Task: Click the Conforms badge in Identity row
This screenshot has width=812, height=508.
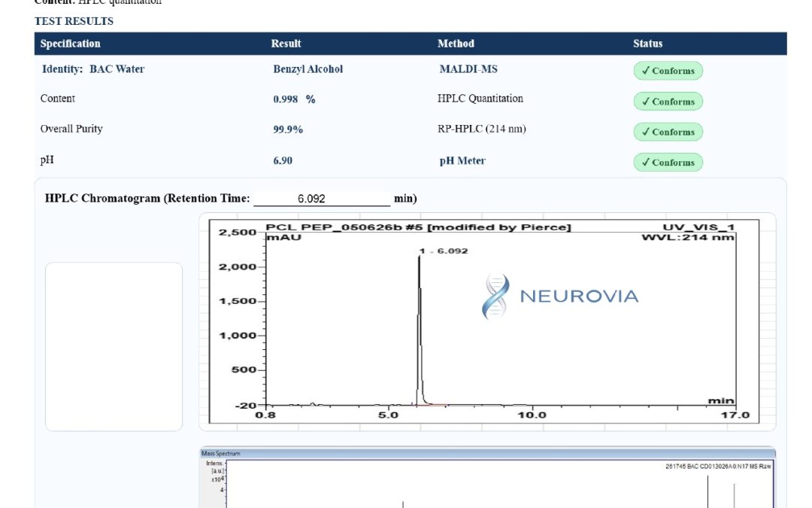Action: [x=668, y=71]
